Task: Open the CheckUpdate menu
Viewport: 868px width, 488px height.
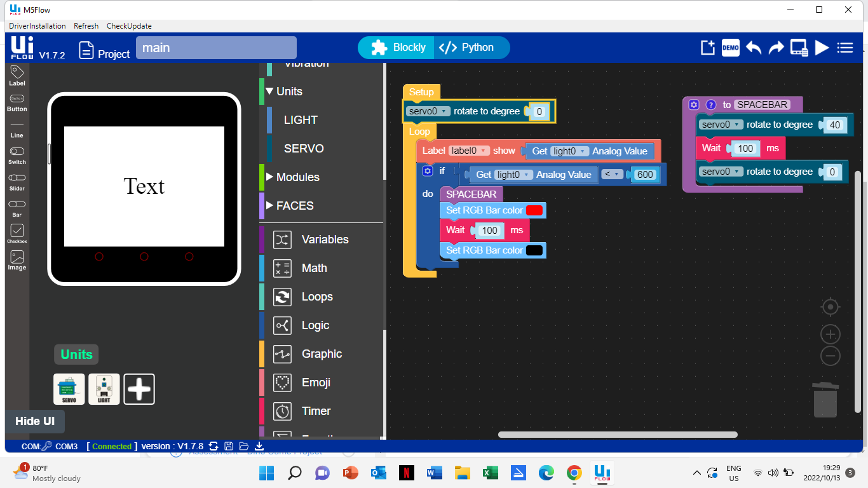Action: pos(129,26)
